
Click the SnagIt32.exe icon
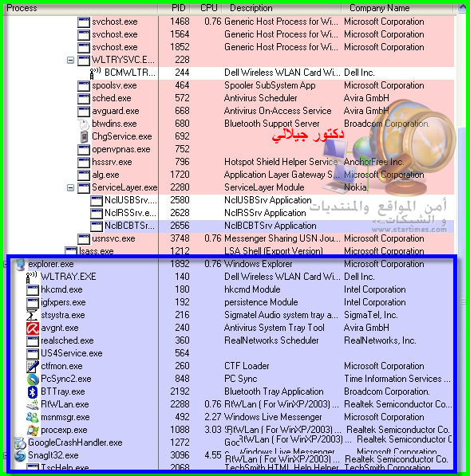click(20, 455)
